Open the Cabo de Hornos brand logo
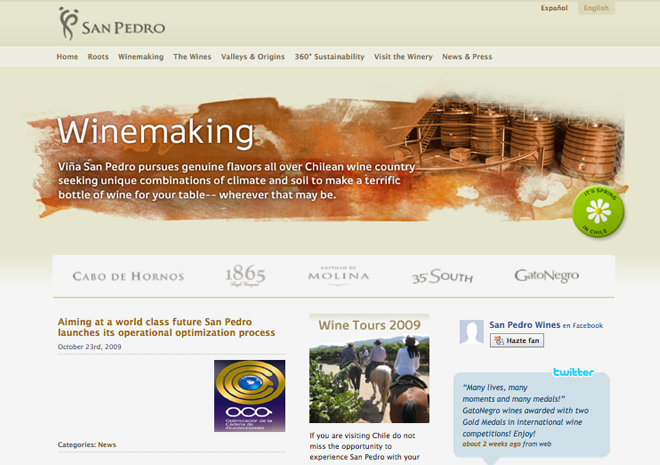This screenshot has width=660, height=465. click(128, 276)
